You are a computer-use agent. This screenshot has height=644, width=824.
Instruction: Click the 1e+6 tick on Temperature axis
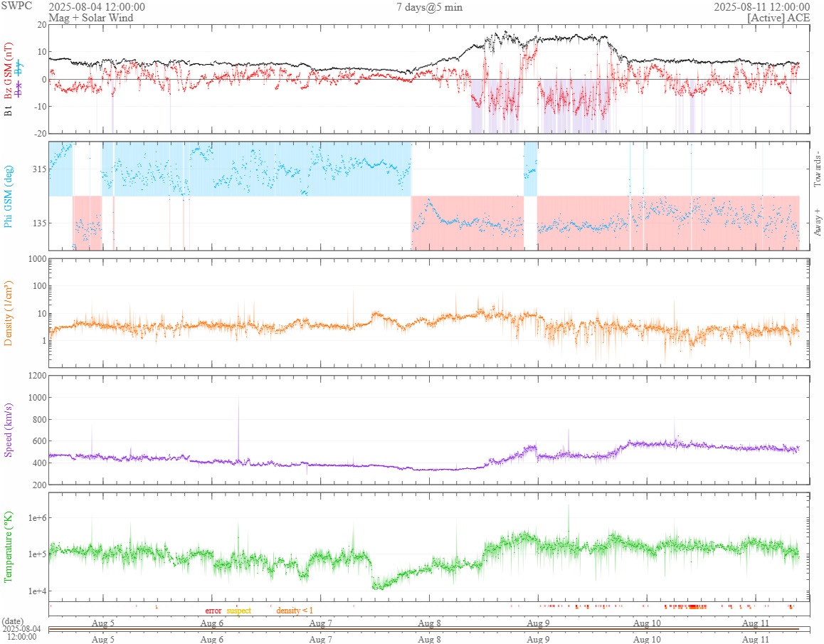click(37, 518)
